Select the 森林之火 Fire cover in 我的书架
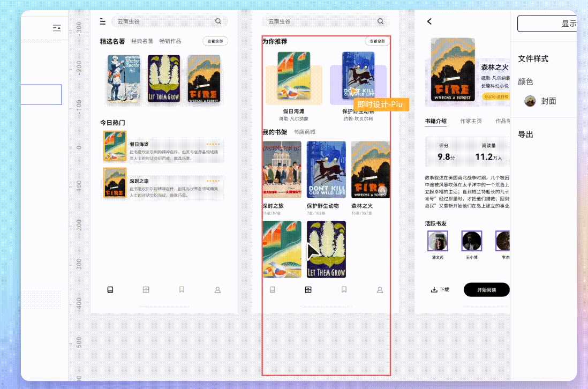The width and height of the screenshot is (588, 389). pyautogui.click(x=371, y=169)
